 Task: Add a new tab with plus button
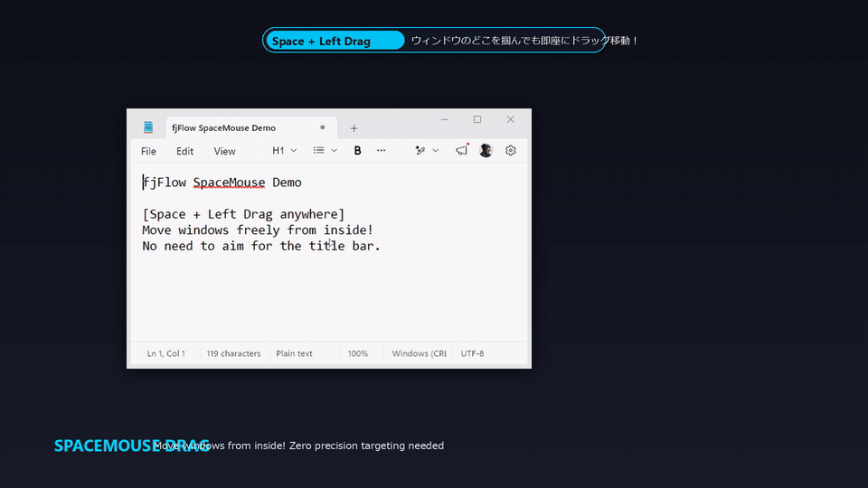coord(354,128)
